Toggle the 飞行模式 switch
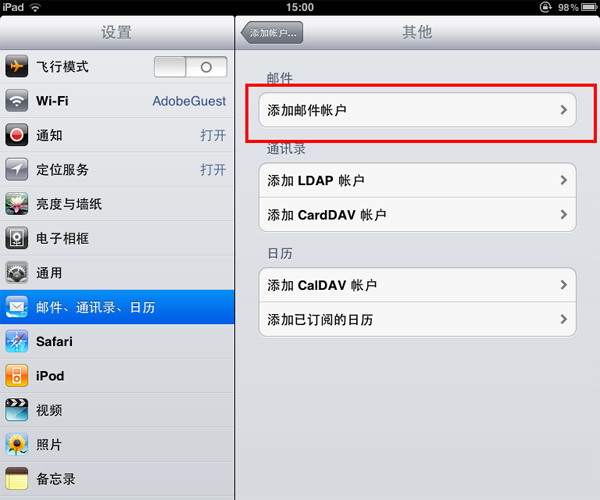This screenshot has height=500, width=600. [191, 67]
